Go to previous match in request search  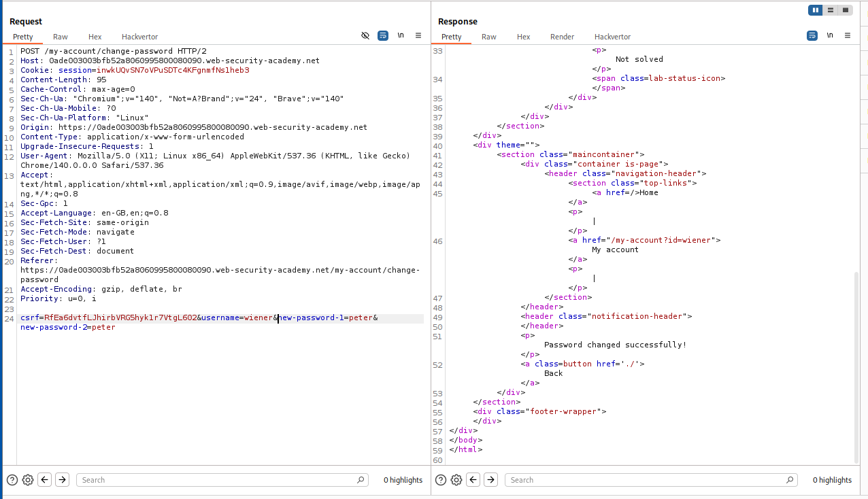[45, 480]
